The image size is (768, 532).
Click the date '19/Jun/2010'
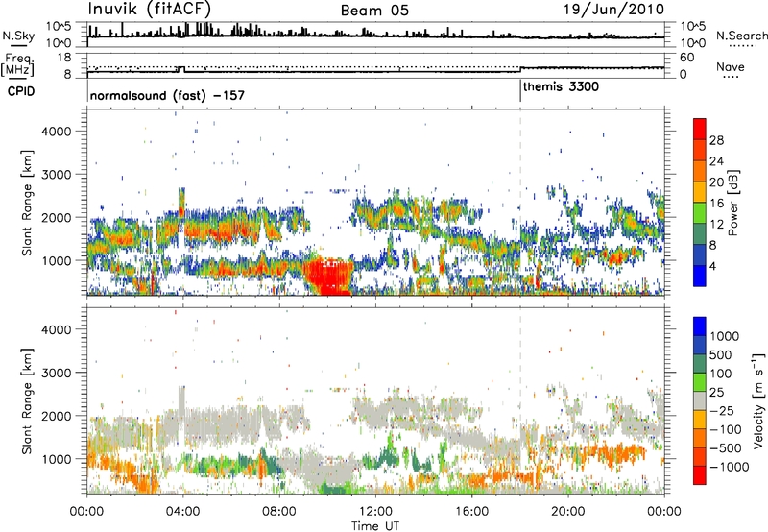614,10
